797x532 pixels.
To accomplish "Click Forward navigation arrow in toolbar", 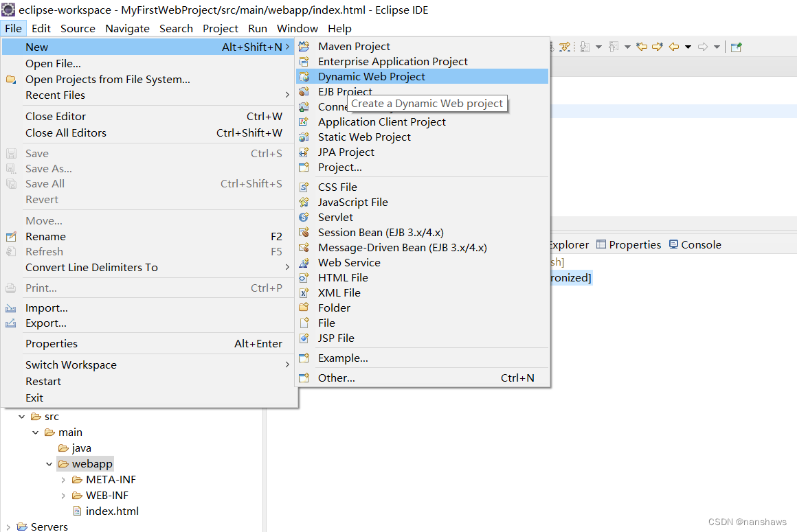I will [702, 47].
